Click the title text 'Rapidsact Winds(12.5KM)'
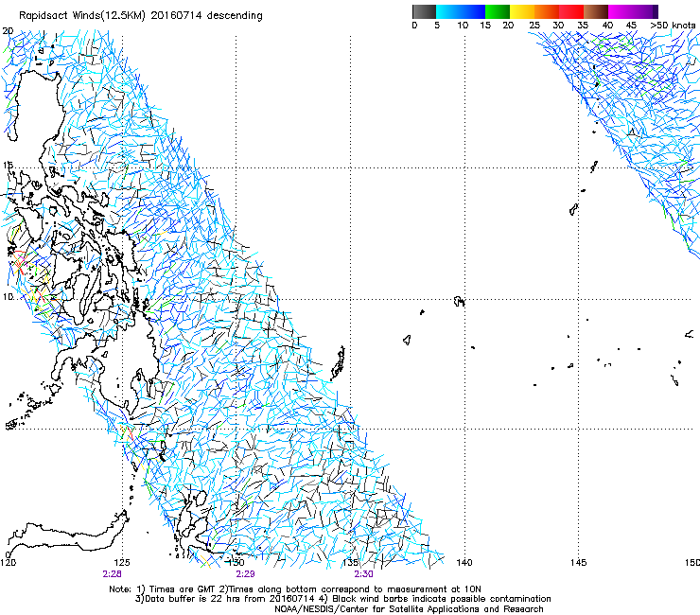The height and width of the screenshot is (615, 700). point(82,16)
